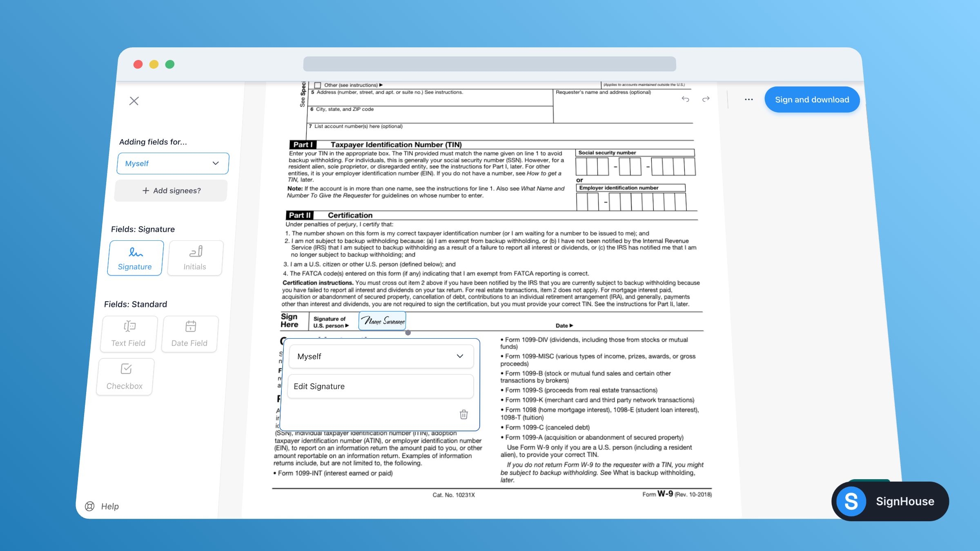The height and width of the screenshot is (551, 980).
Task: Click the undo arrow icon
Action: point(685,100)
